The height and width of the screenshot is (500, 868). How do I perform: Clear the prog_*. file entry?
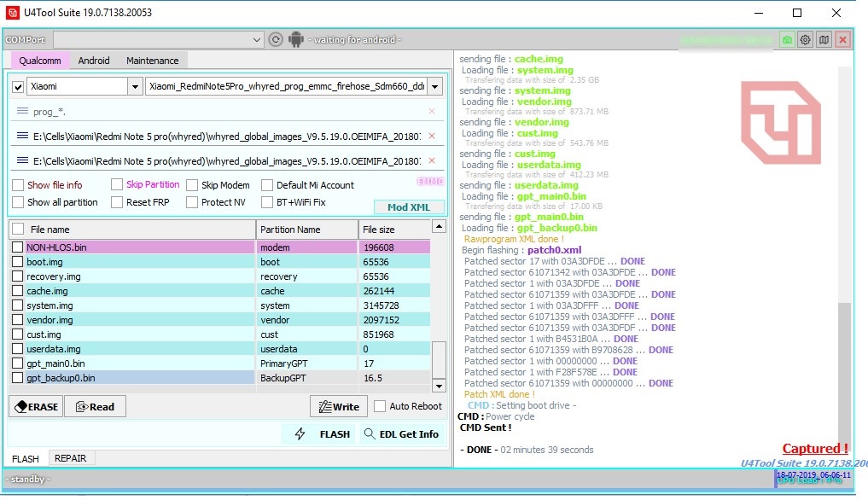pos(432,111)
